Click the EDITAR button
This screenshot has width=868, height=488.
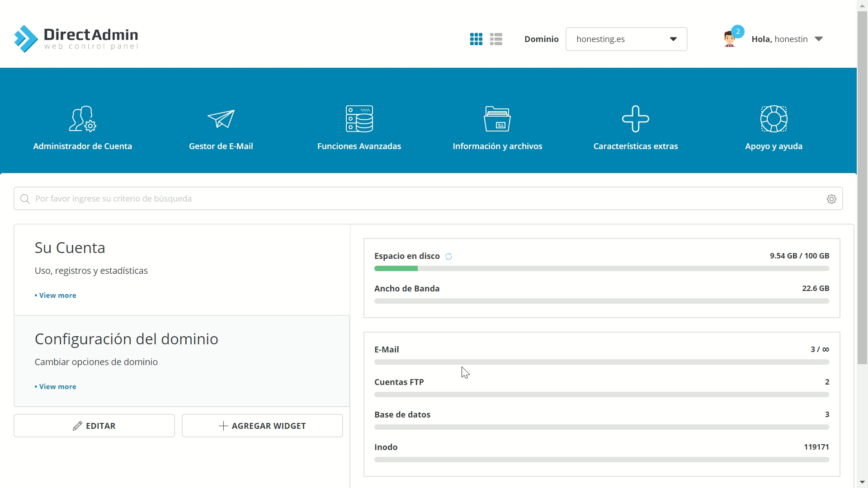94,426
